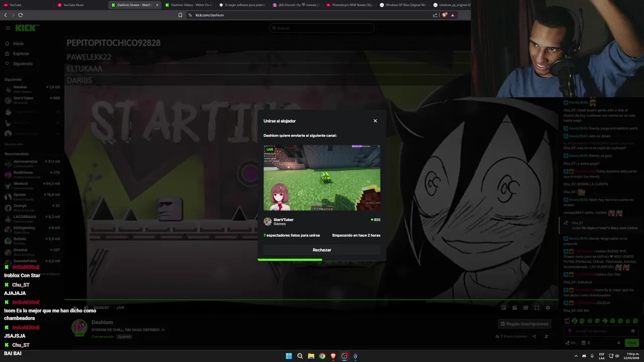
Task: Go back in browser
Action: coord(6,15)
